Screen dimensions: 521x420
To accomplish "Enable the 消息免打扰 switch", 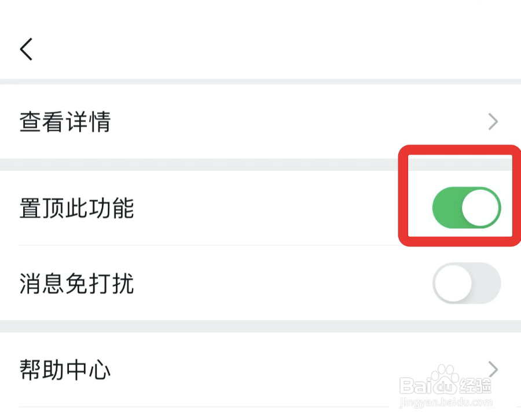I will 467,283.
